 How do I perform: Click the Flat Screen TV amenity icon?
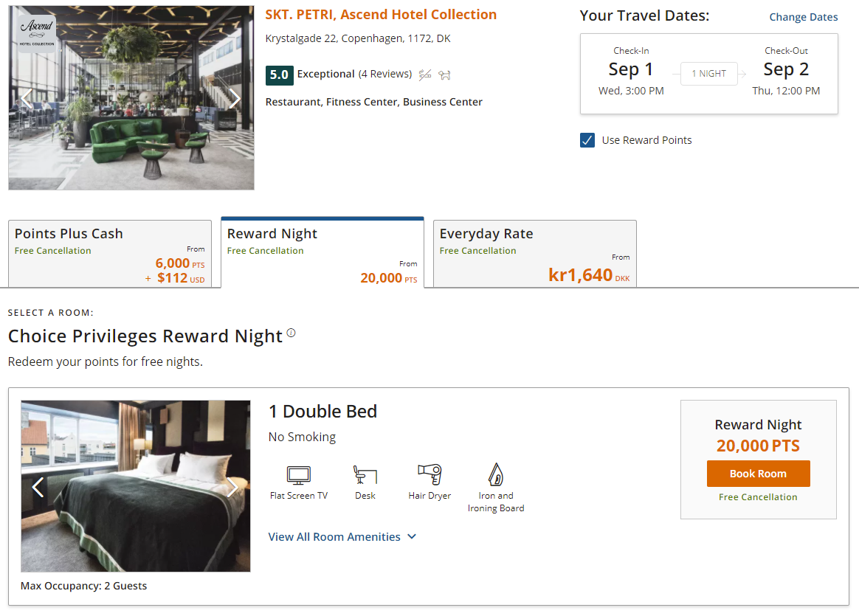point(299,475)
